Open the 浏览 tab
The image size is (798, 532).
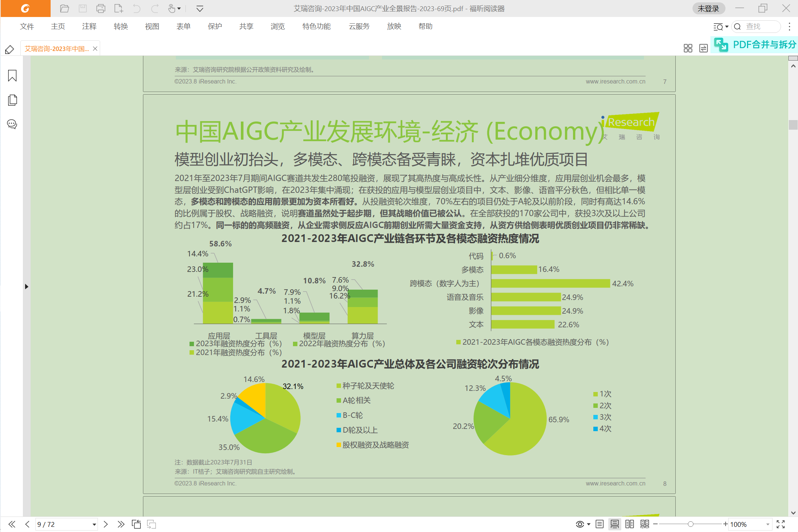coord(278,26)
